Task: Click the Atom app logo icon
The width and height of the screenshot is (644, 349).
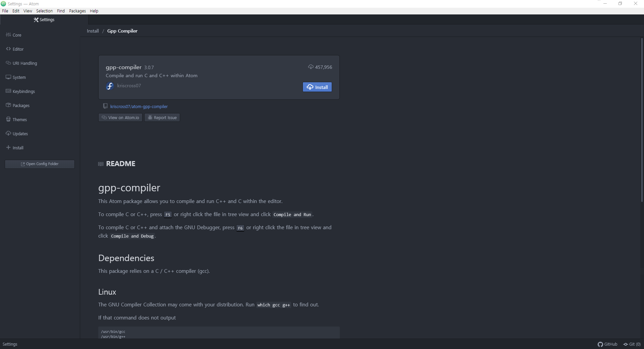Action: (3, 4)
